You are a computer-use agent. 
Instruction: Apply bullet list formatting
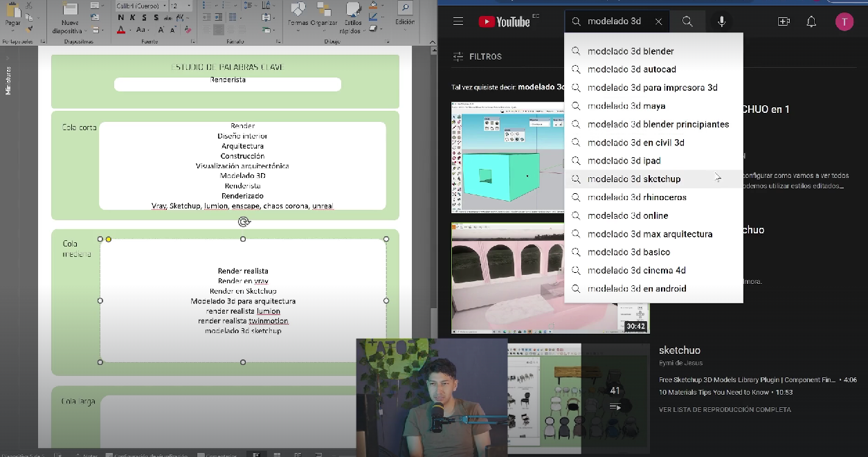pyautogui.click(x=207, y=6)
